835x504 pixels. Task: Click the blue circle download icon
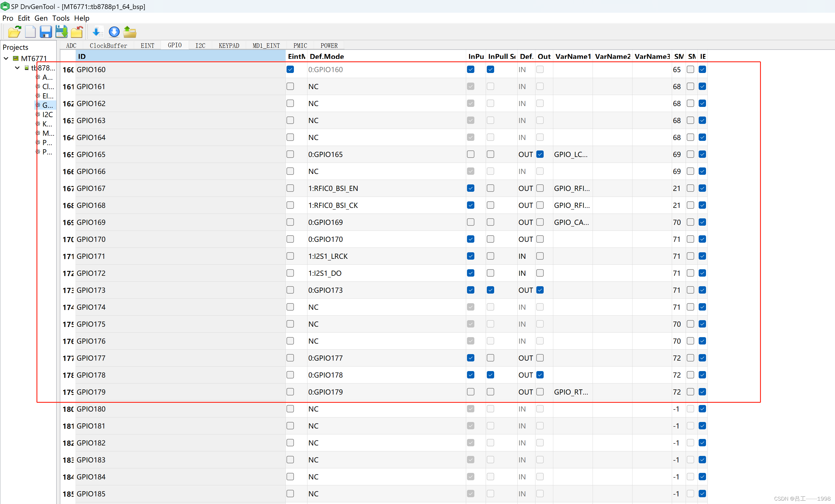(114, 32)
